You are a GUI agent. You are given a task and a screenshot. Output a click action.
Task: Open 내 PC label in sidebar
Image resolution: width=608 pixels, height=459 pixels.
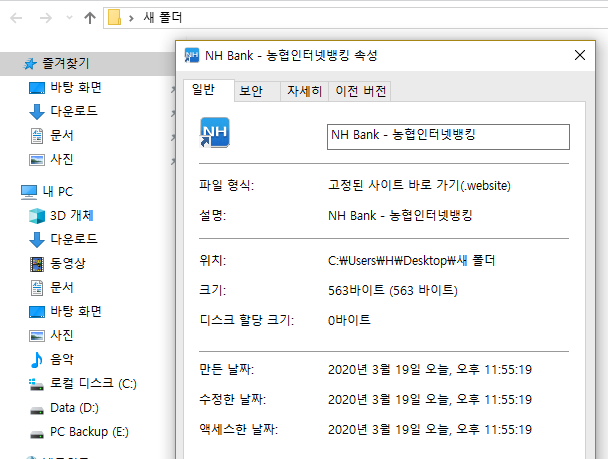click(x=58, y=192)
